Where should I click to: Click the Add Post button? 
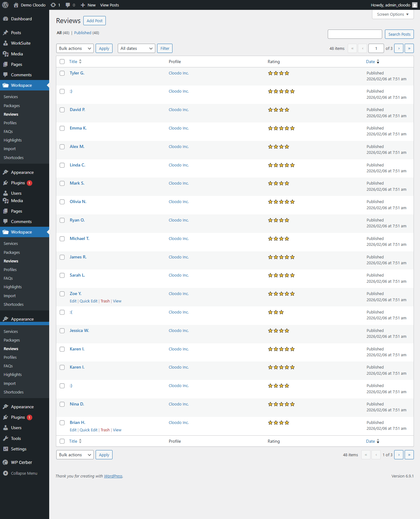pos(94,21)
